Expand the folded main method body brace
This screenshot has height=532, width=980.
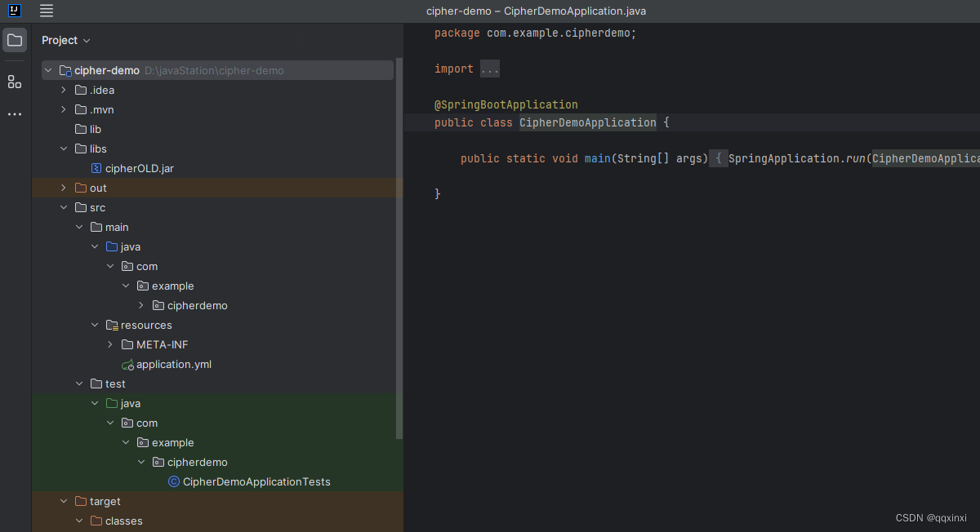(717, 158)
